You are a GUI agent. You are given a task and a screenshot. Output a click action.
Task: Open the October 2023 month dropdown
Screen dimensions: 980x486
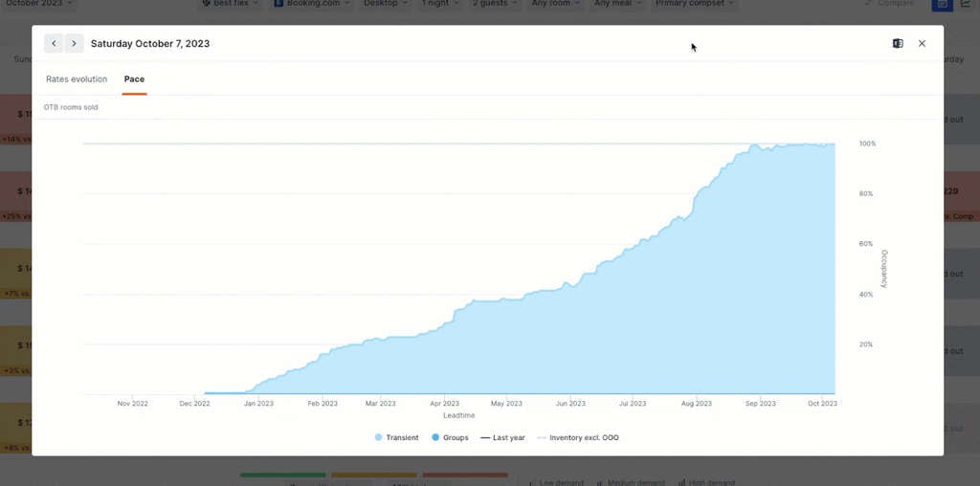[x=37, y=4]
